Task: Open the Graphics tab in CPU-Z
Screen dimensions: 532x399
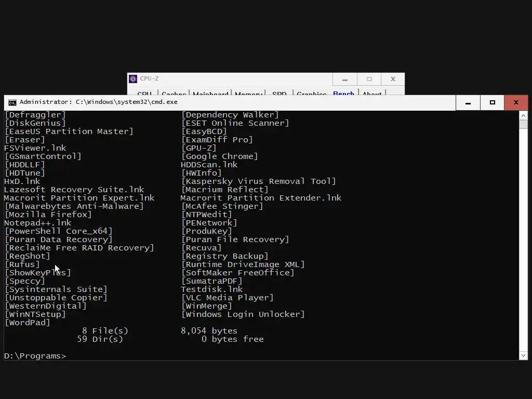Action: tap(312, 94)
